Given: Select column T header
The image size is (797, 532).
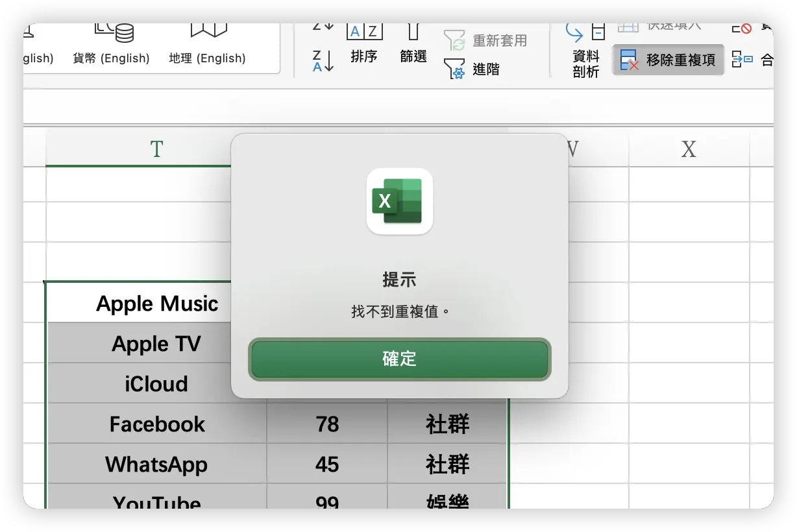Looking at the screenshot, I should point(156,149).
